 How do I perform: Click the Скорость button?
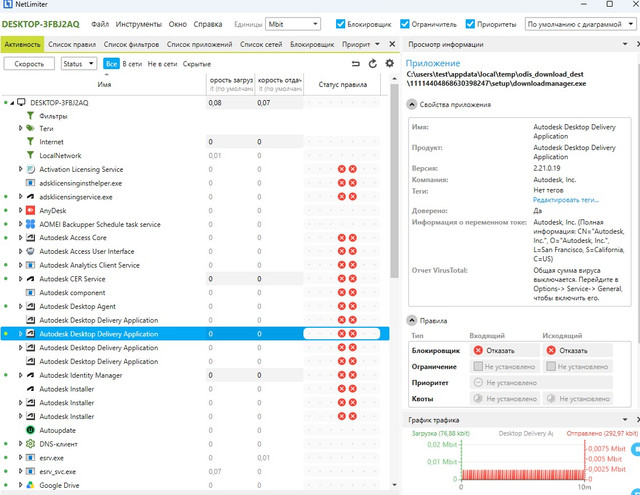tap(29, 64)
